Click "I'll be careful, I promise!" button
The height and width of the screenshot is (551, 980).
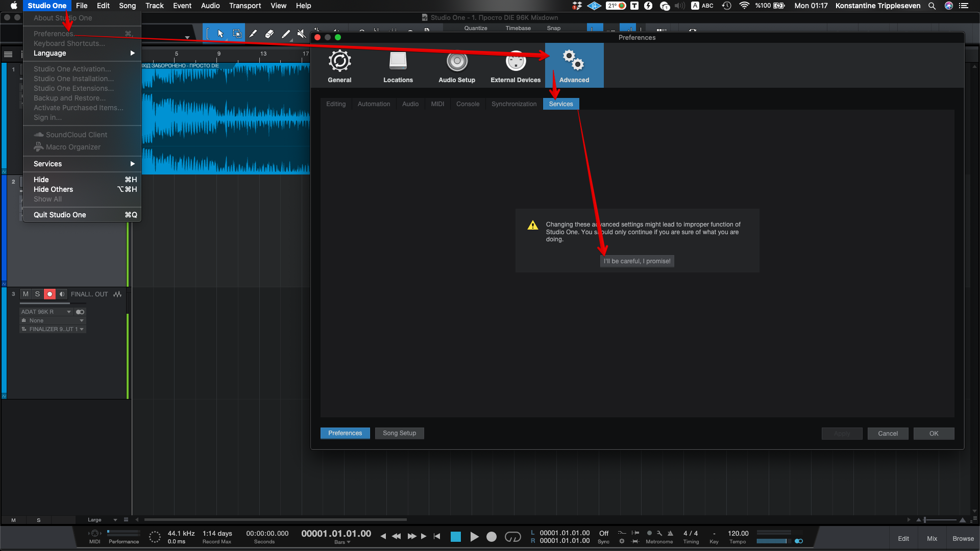637,261
